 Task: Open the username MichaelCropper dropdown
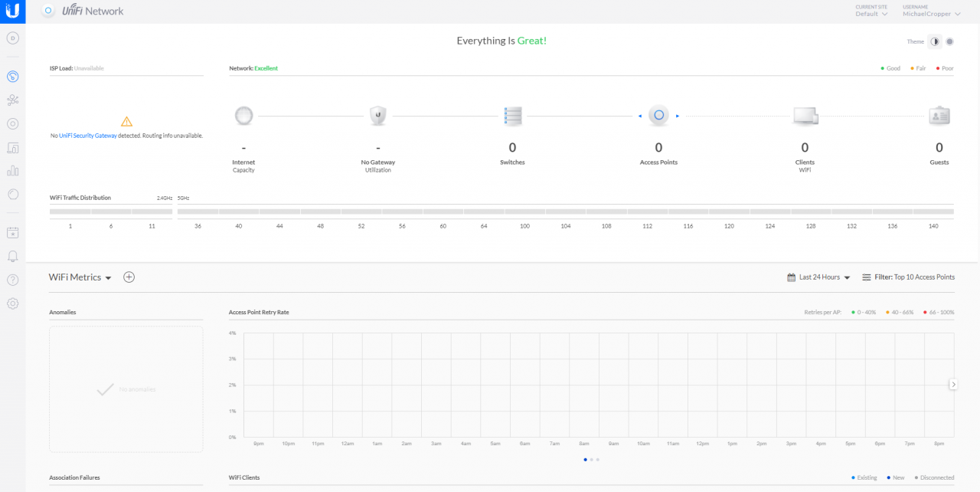[929, 13]
